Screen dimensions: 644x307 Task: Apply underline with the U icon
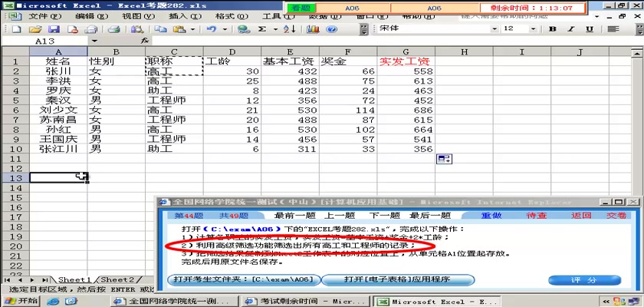(x=590, y=28)
